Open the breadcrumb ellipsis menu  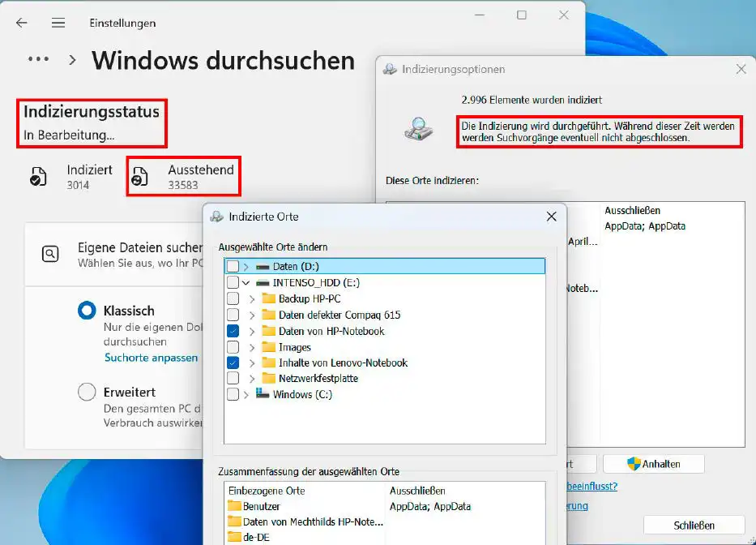click(x=40, y=59)
